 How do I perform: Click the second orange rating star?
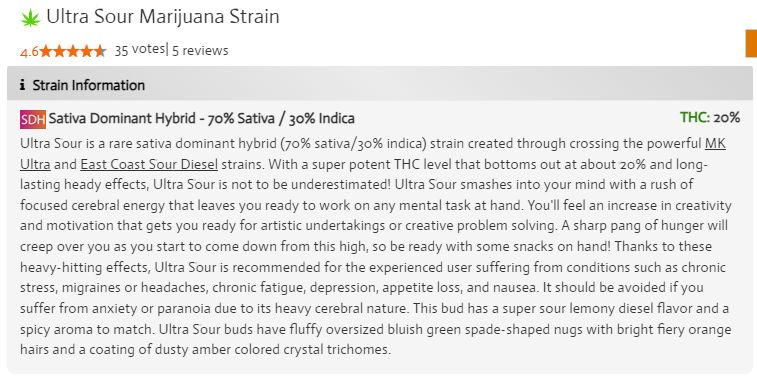click(x=60, y=51)
